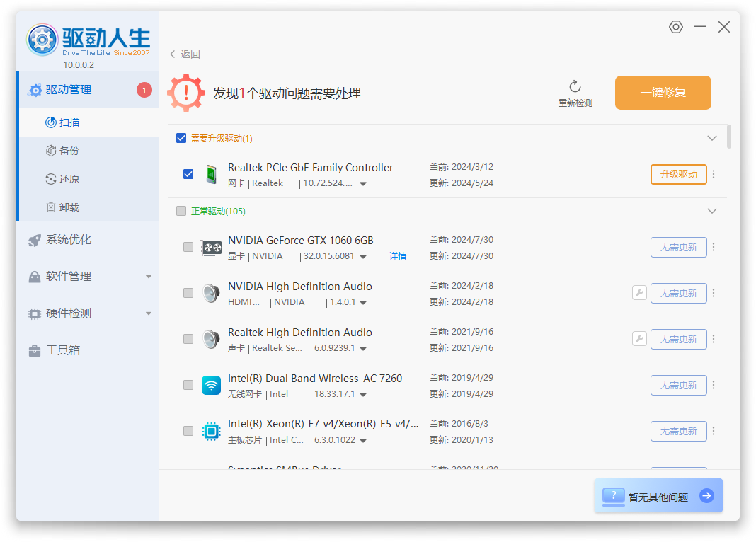The height and width of the screenshot is (542, 756).
Task: Open version dropdown for Realtek PCIe controller
Action: (x=363, y=184)
